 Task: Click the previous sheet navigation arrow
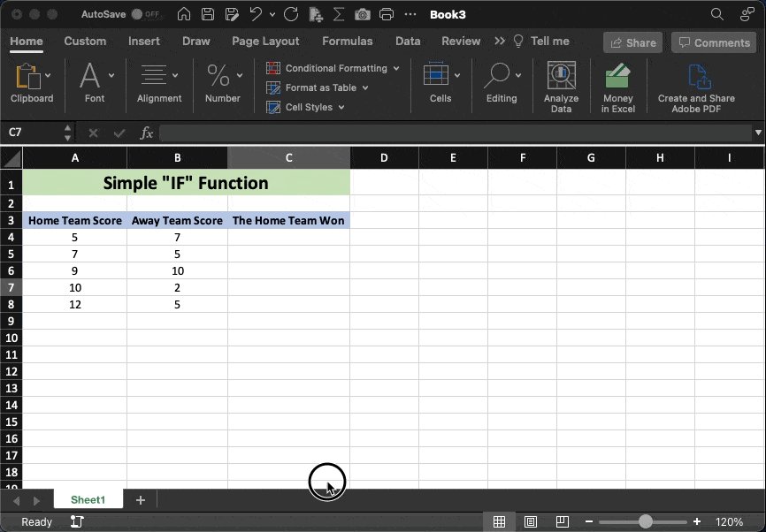(x=16, y=501)
